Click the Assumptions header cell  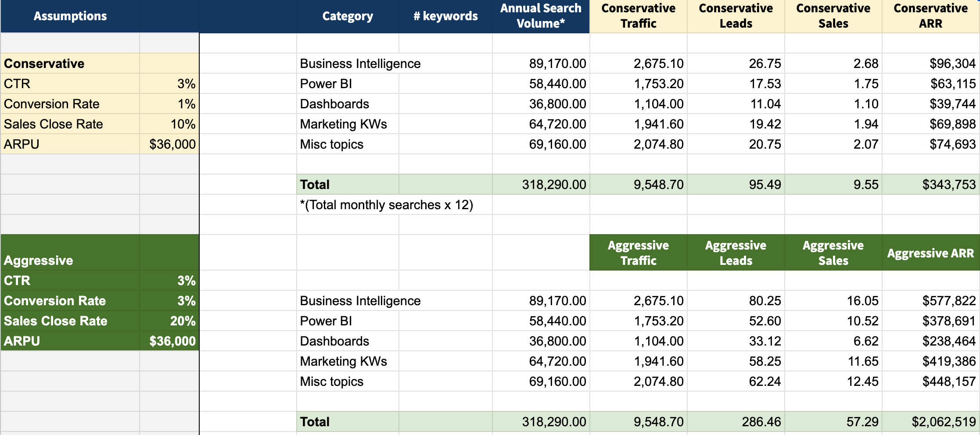[70, 16]
